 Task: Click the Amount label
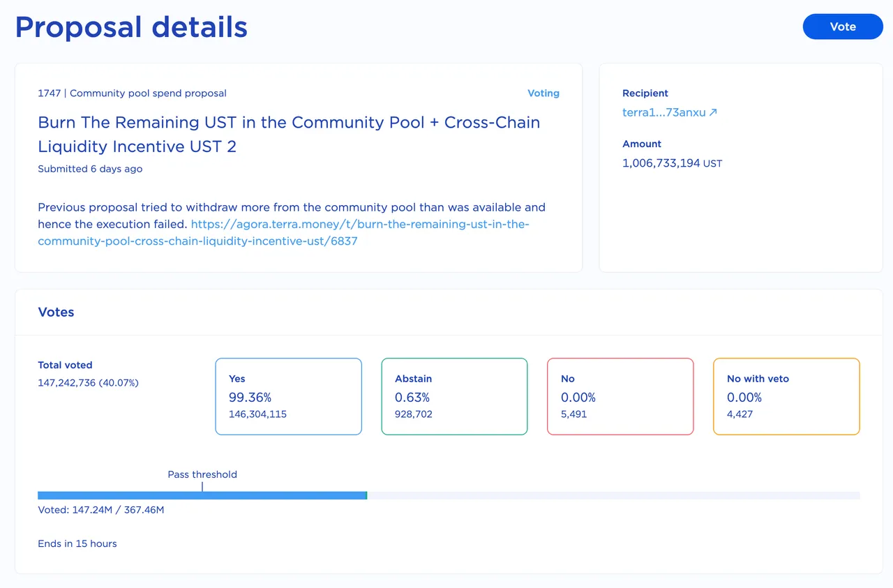[x=642, y=144]
